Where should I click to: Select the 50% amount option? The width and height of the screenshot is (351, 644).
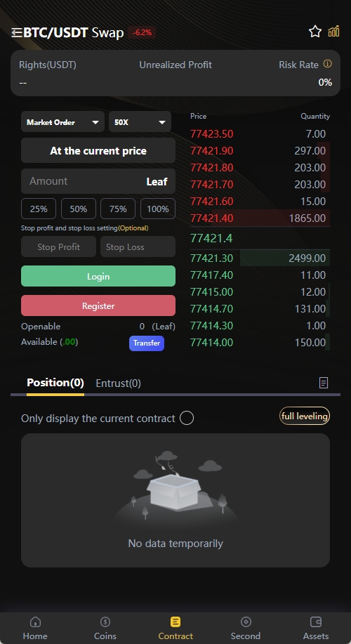tap(79, 209)
